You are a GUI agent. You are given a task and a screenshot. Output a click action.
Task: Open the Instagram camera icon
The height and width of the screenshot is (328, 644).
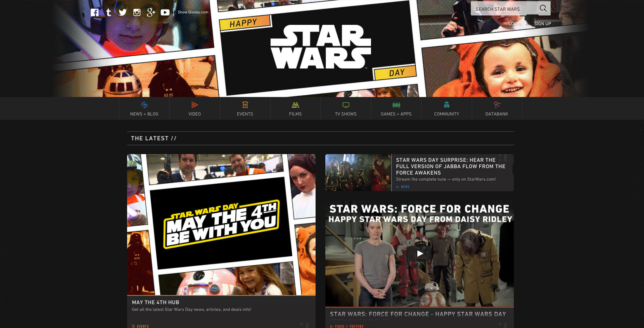pyautogui.click(x=137, y=12)
